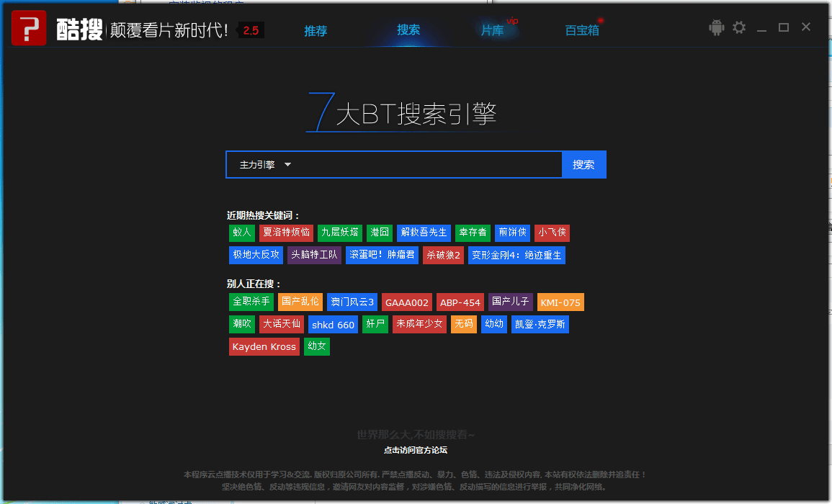Maximize the 酷搜 window
Image resolution: width=832 pixels, height=504 pixels.
[x=784, y=27]
